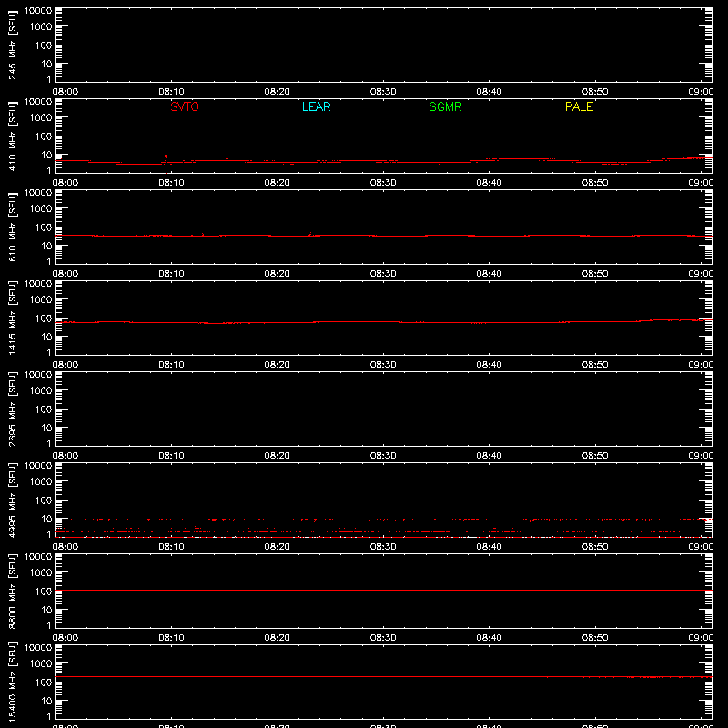Click 08:10 tick label under 2695 MHz panel

171,456
